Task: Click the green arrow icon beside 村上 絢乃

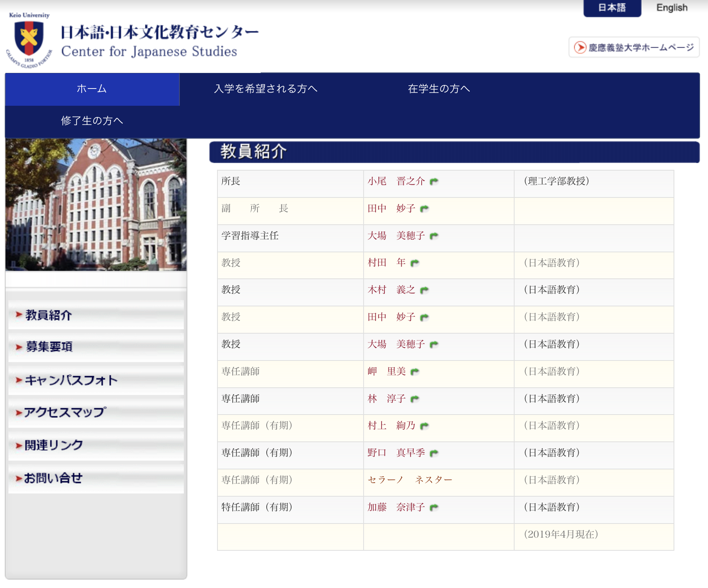Action: 424,426
